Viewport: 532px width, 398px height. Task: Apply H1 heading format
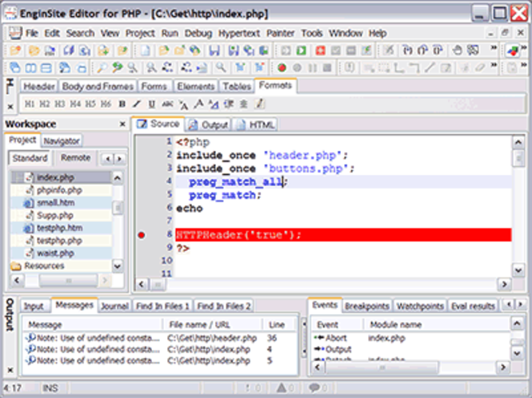click(x=29, y=104)
